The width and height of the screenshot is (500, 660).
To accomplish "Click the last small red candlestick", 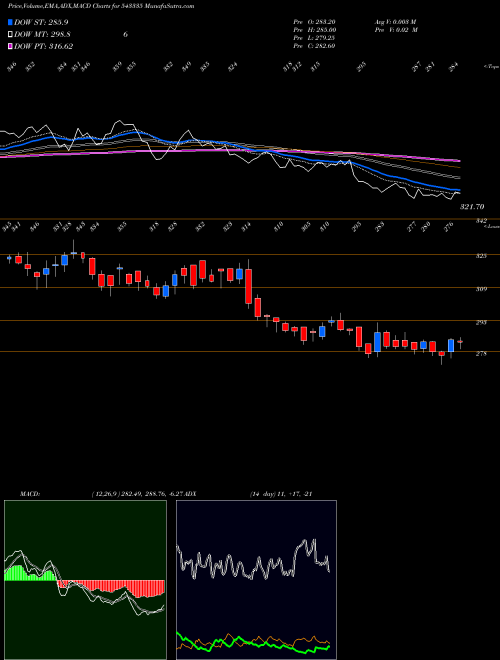I will (460, 342).
